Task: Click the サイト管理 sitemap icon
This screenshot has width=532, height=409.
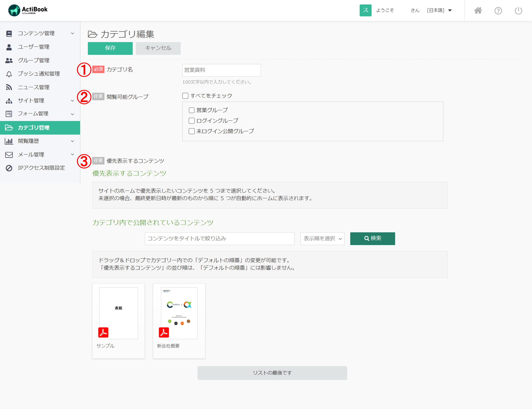Action: point(9,101)
